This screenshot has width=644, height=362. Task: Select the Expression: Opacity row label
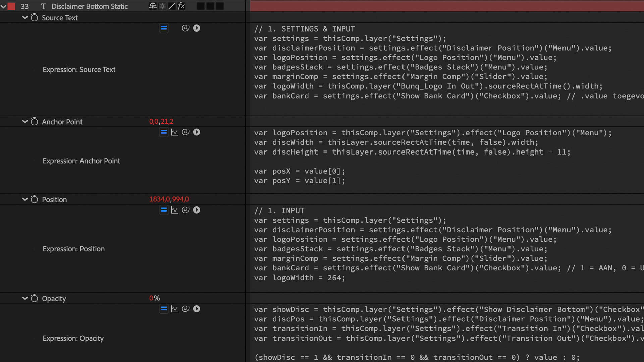(x=73, y=338)
